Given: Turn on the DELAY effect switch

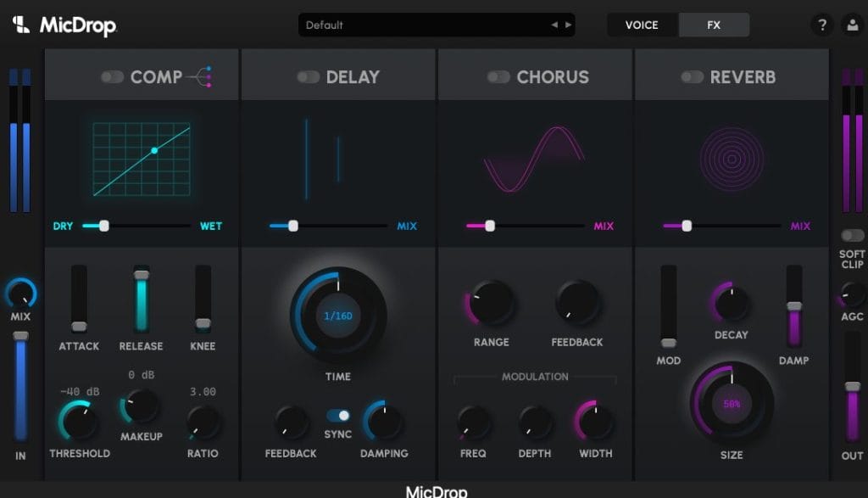Looking at the screenshot, I should 308,77.
